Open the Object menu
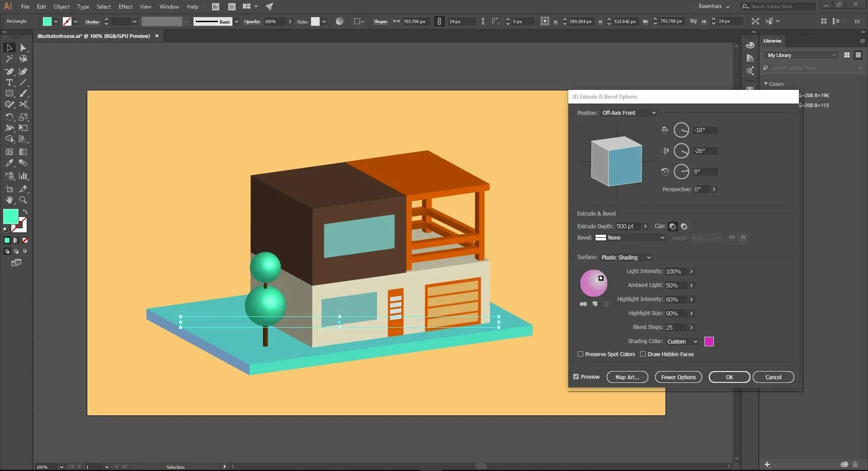The image size is (868, 471). point(61,6)
